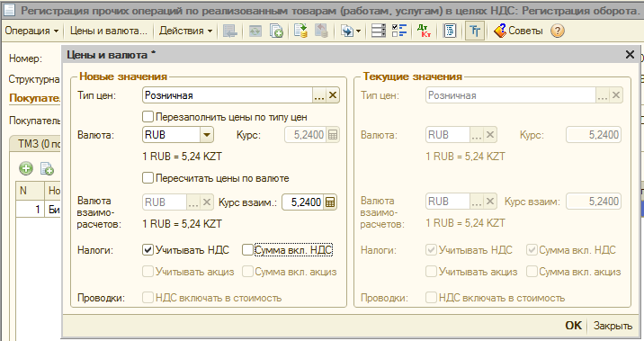The height and width of the screenshot is (341, 644).
Task: Open the Советы help tips button
Action: click(518, 31)
